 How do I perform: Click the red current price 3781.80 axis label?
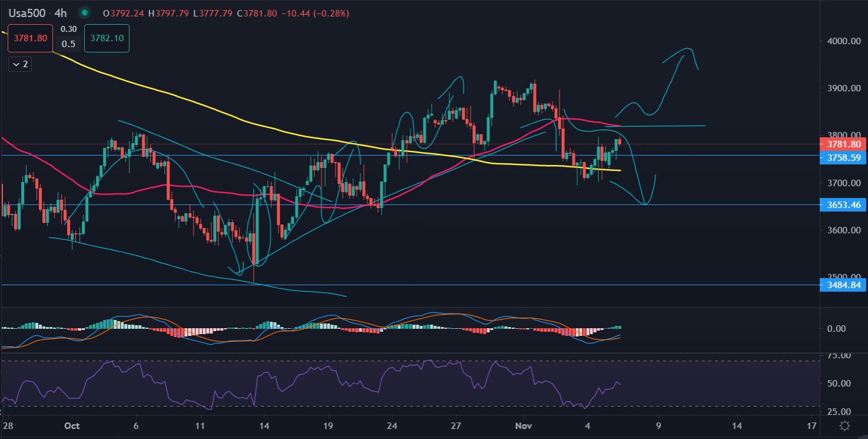(x=843, y=144)
